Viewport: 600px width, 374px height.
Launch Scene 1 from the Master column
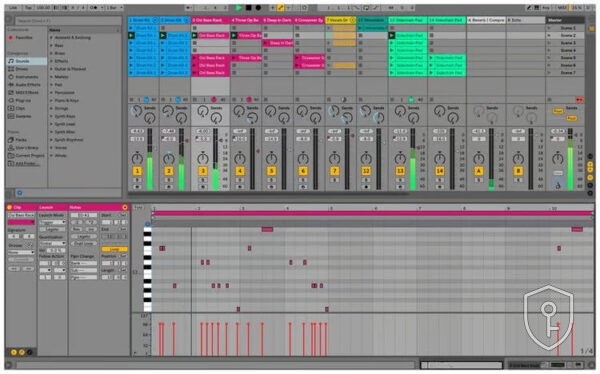pyautogui.click(x=549, y=28)
